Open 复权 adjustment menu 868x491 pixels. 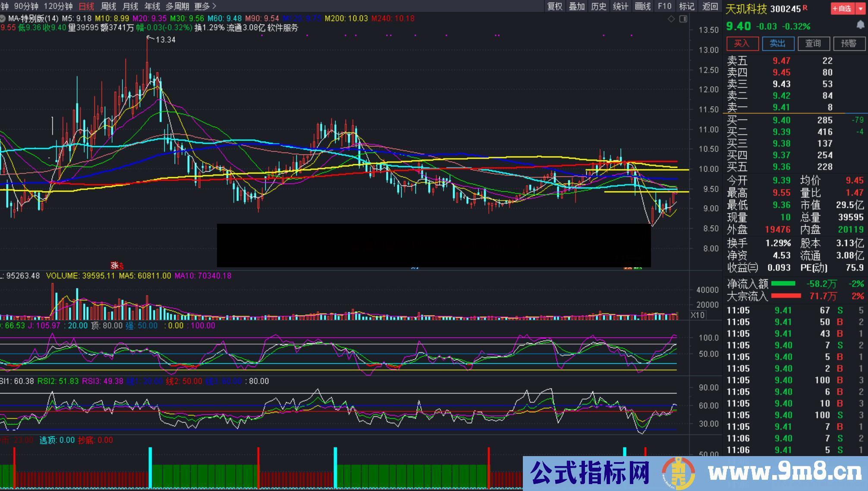[x=555, y=6]
